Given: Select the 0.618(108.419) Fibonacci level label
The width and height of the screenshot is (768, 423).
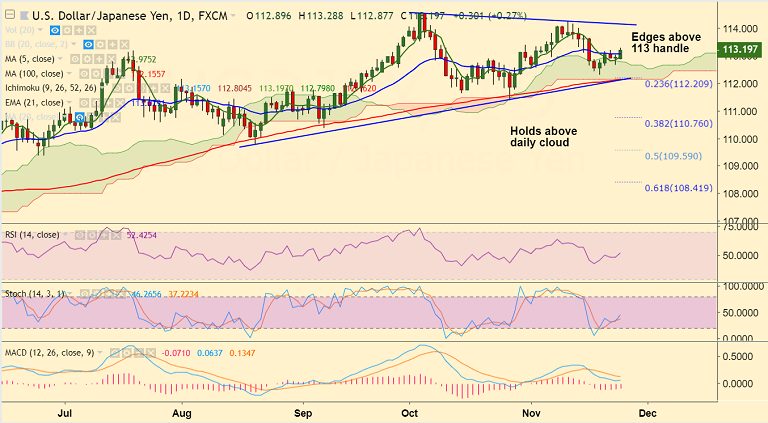Looking at the screenshot, I should (678, 188).
